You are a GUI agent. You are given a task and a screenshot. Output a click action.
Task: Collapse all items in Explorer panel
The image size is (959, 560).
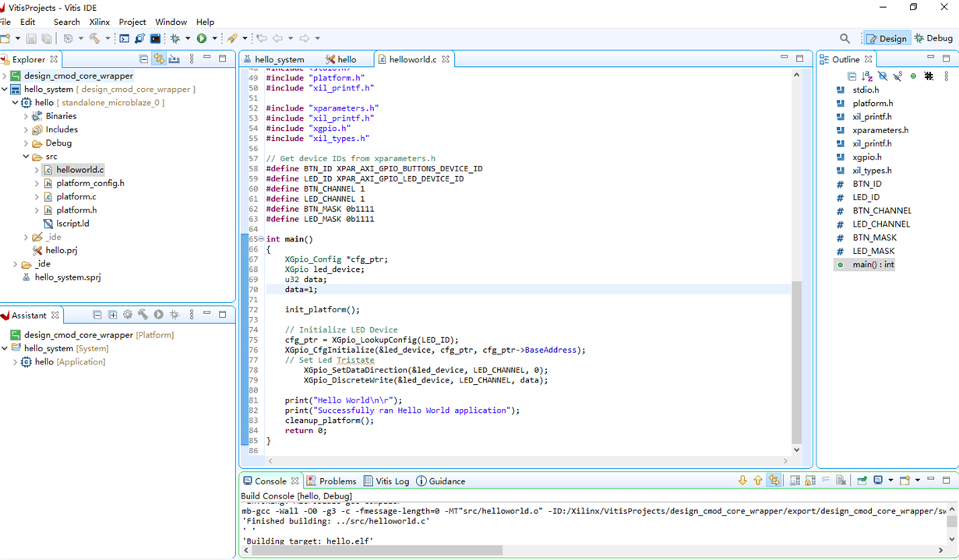tap(143, 59)
